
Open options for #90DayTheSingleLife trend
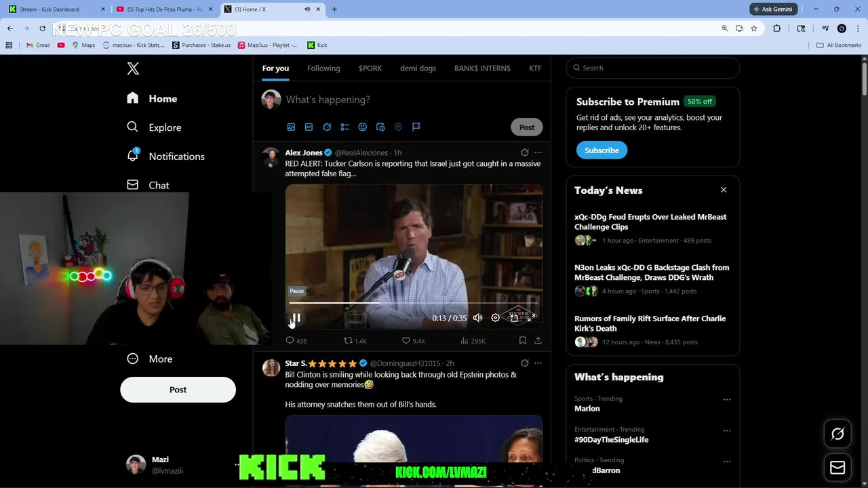(727, 430)
